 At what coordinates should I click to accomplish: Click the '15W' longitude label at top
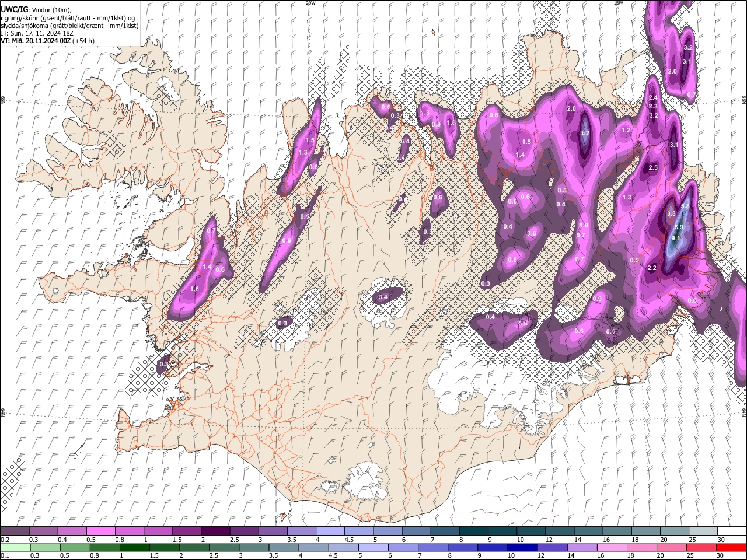pos(618,3)
